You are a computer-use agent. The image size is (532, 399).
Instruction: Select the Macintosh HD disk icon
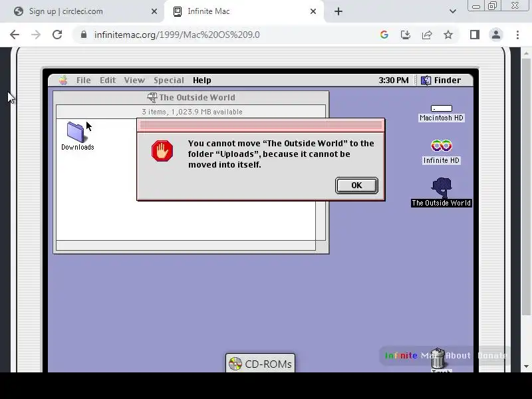tap(441, 113)
